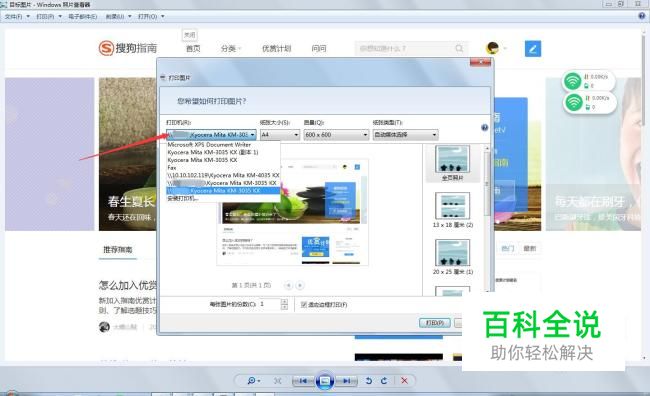Click the lower green Wi-Fi speed widget
This screenshot has height=396, width=650.
tap(589, 102)
